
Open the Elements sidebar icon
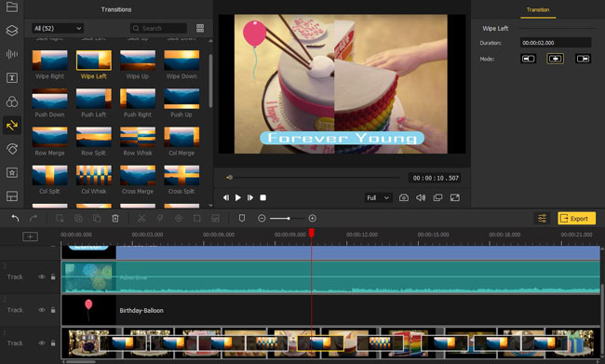point(12,149)
